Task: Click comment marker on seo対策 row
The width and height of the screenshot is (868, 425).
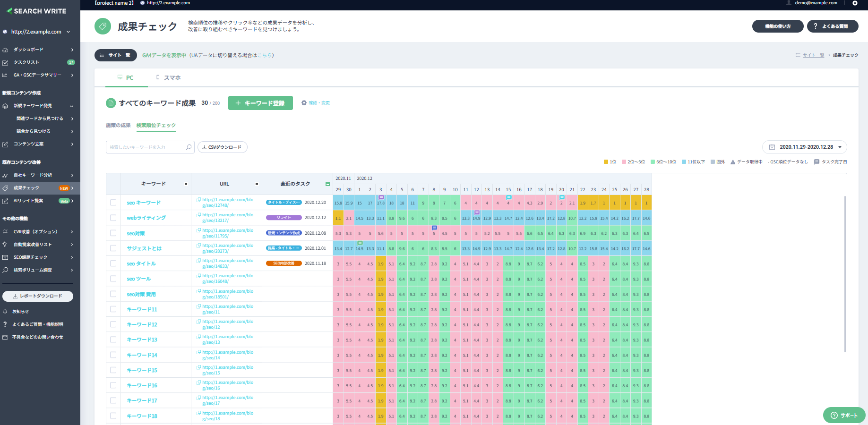Action: tap(434, 228)
